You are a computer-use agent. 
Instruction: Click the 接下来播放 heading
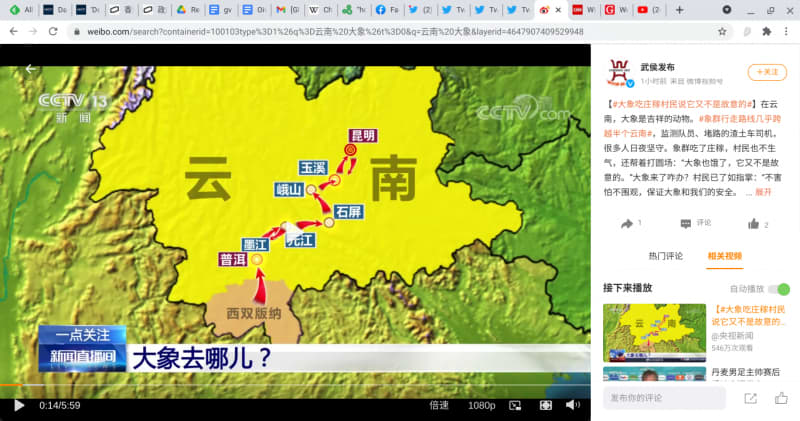pos(628,288)
